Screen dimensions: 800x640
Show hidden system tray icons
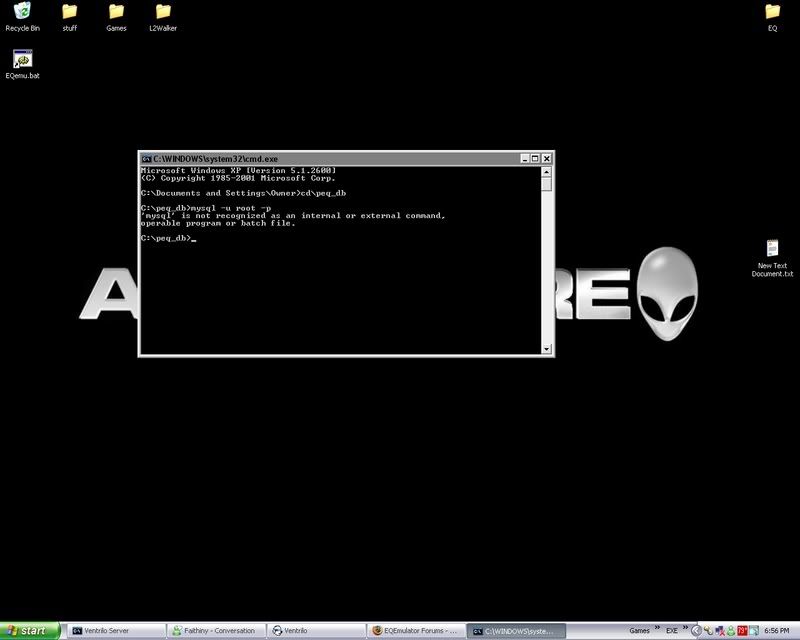pyautogui.click(x=696, y=631)
